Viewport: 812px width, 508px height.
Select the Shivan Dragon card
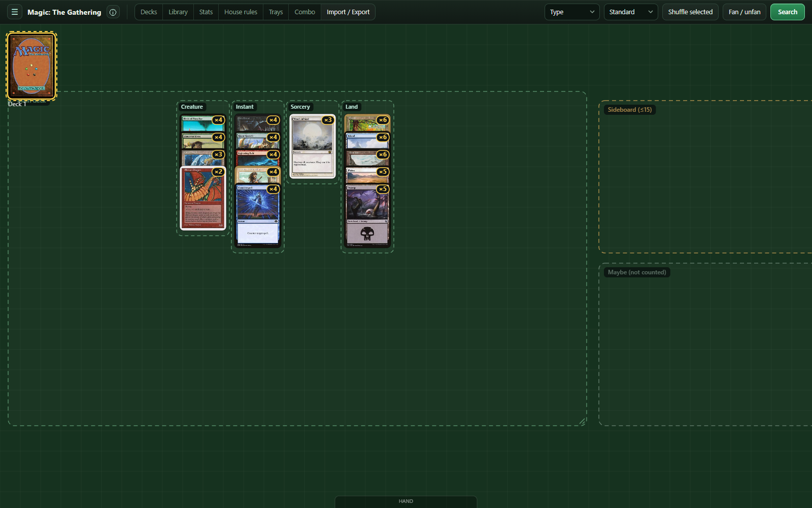coord(203,198)
